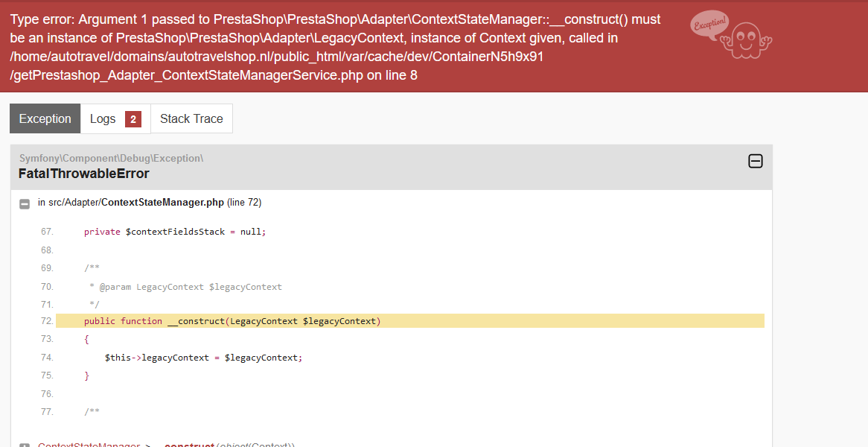Click the ContextStateManager.php file name
Viewport: 868px width, 447px height.
pos(162,203)
